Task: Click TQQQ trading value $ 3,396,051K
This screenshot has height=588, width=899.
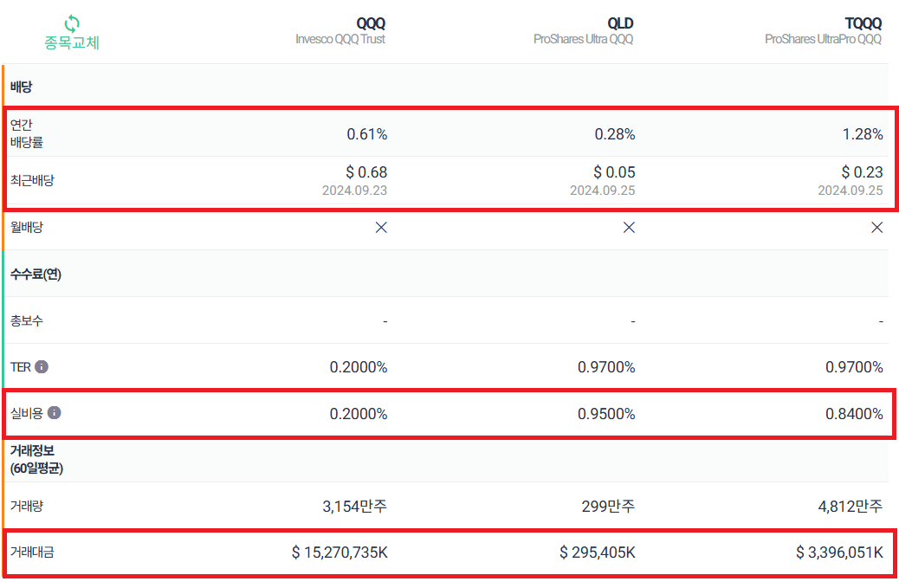Action: (839, 552)
